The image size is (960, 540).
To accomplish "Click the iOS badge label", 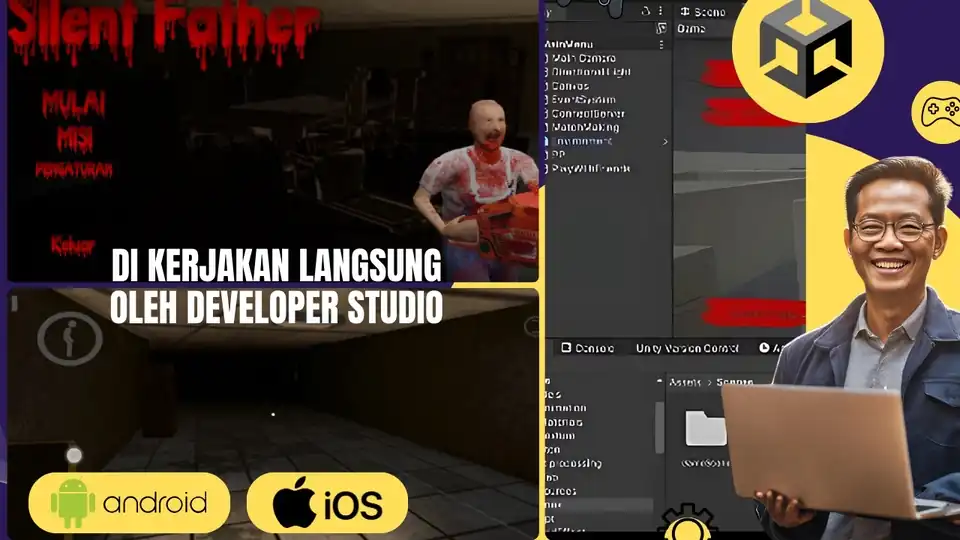I will pos(353,504).
